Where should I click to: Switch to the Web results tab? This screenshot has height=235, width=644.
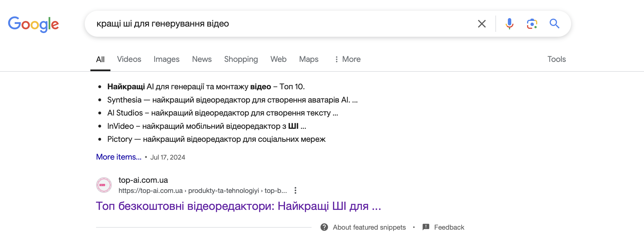[x=278, y=59]
